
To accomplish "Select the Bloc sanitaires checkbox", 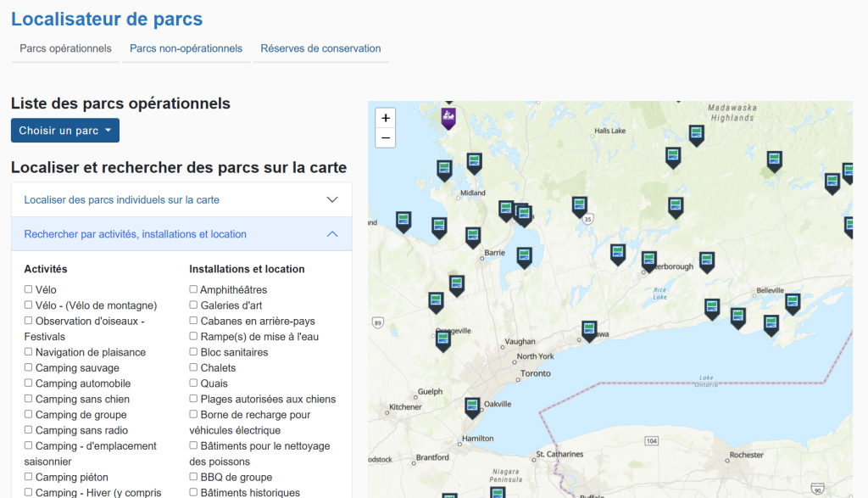I will click(193, 352).
